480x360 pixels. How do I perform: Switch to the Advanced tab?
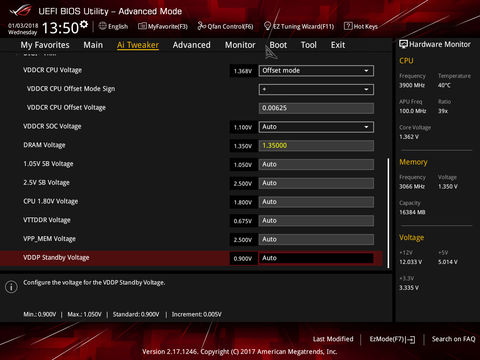pyautogui.click(x=192, y=45)
